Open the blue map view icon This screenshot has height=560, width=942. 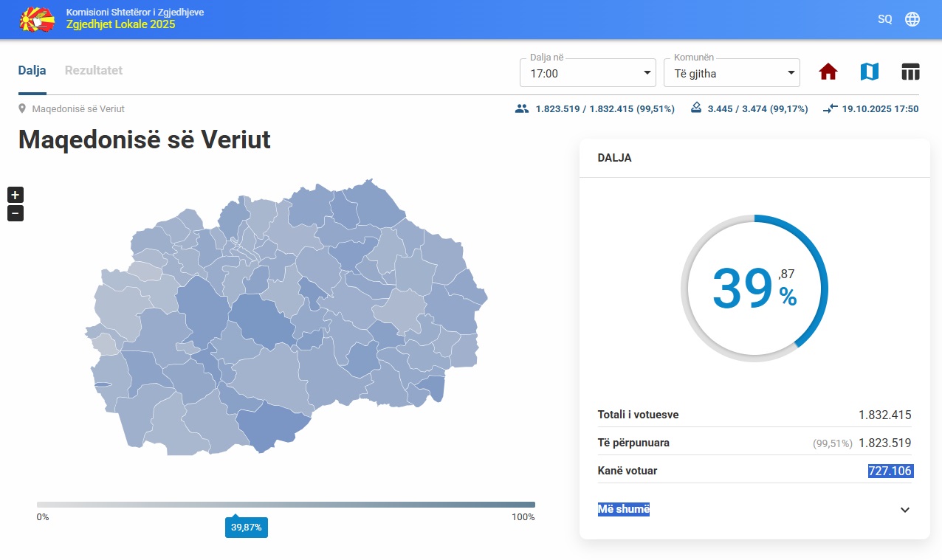(x=870, y=72)
